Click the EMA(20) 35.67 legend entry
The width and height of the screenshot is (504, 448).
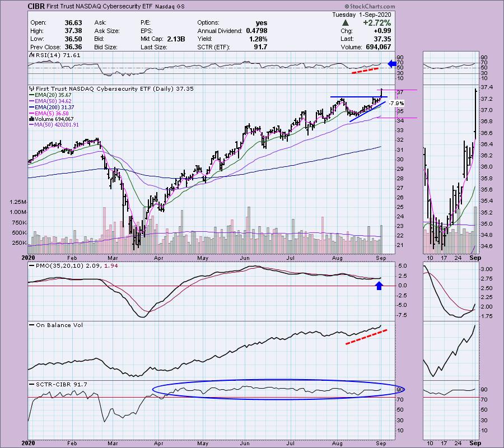[50, 95]
